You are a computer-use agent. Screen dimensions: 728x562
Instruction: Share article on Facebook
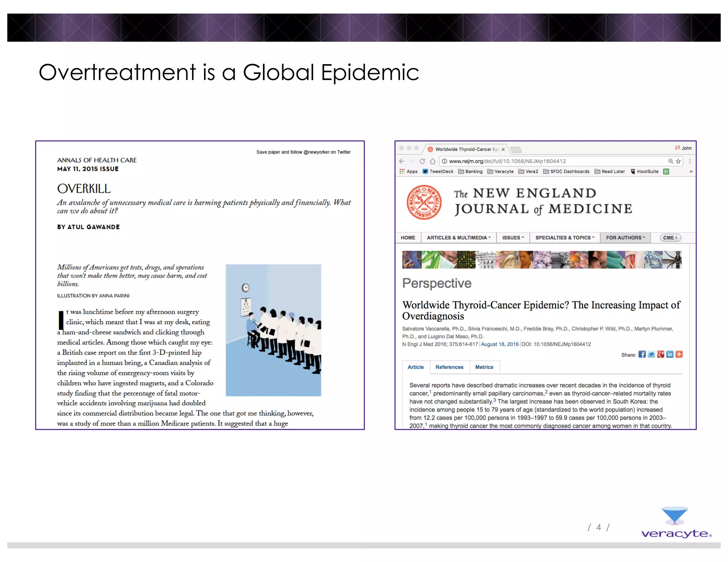tap(642, 355)
